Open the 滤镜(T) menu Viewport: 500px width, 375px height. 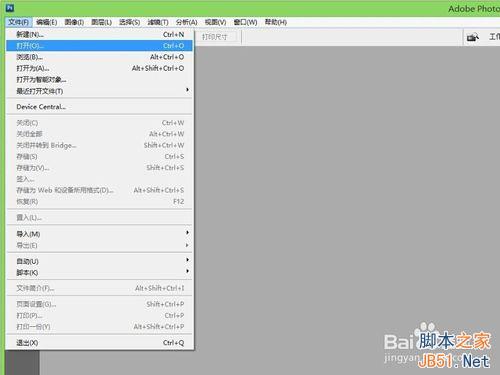(x=158, y=22)
